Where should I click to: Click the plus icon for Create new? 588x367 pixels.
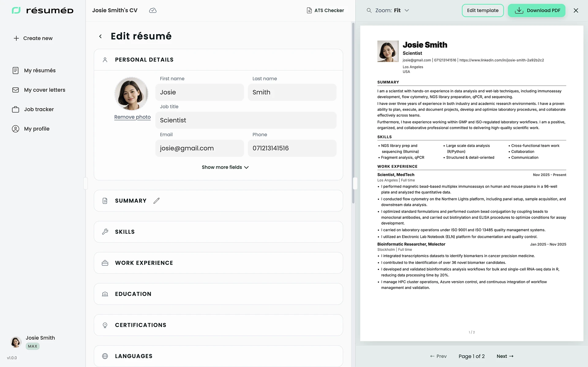pyautogui.click(x=16, y=38)
